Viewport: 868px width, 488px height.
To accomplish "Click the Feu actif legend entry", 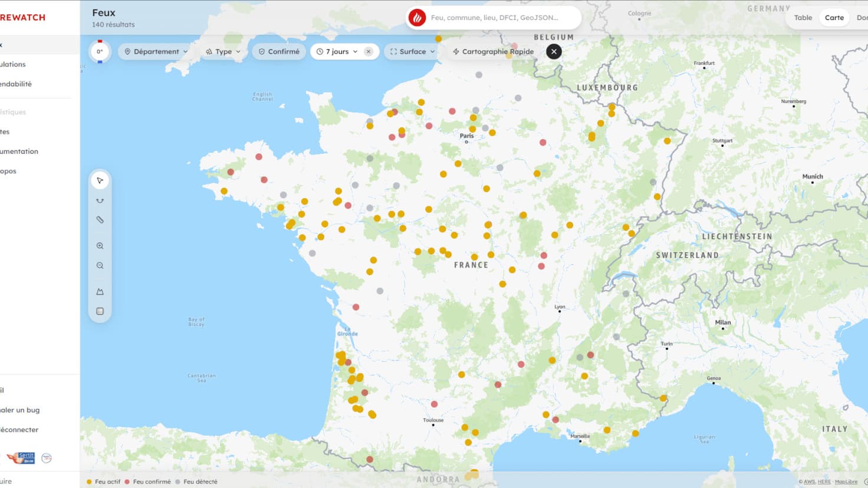I will click(x=104, y=482).
